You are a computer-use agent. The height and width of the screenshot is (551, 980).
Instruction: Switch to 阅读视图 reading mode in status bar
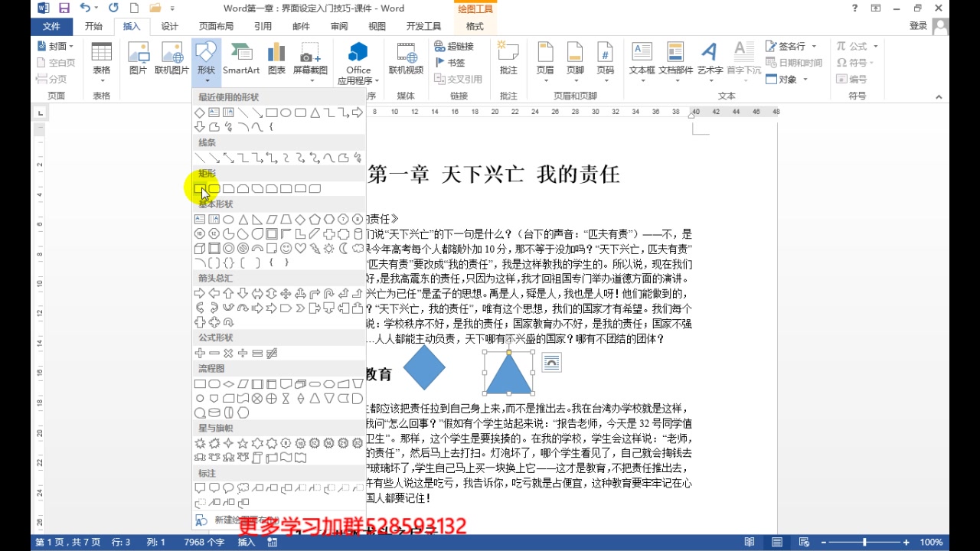pos(750,542)
